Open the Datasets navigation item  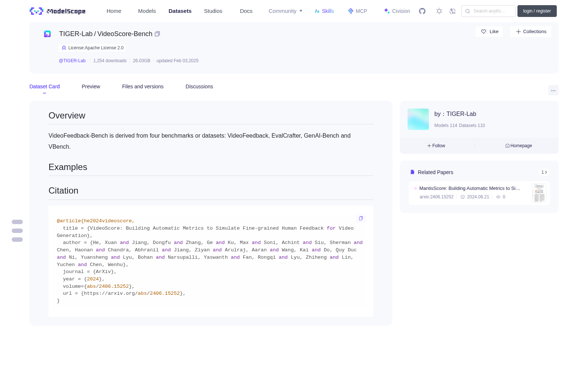tap(180, 11)
